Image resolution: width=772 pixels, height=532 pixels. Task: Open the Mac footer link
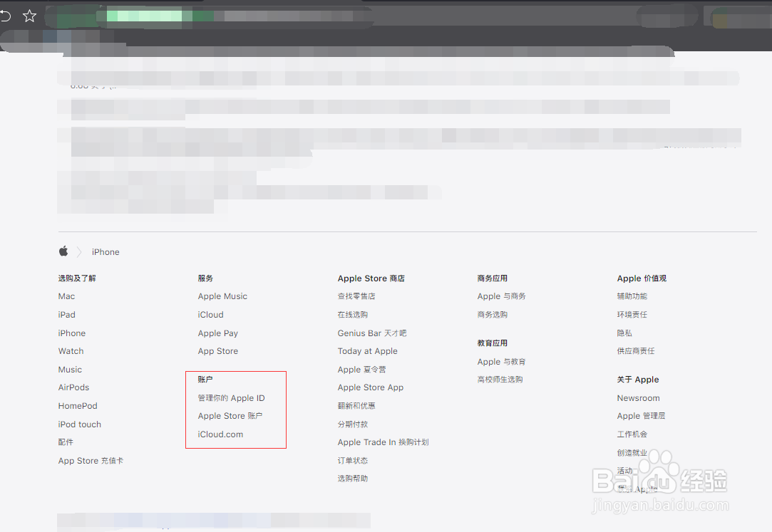66,296
